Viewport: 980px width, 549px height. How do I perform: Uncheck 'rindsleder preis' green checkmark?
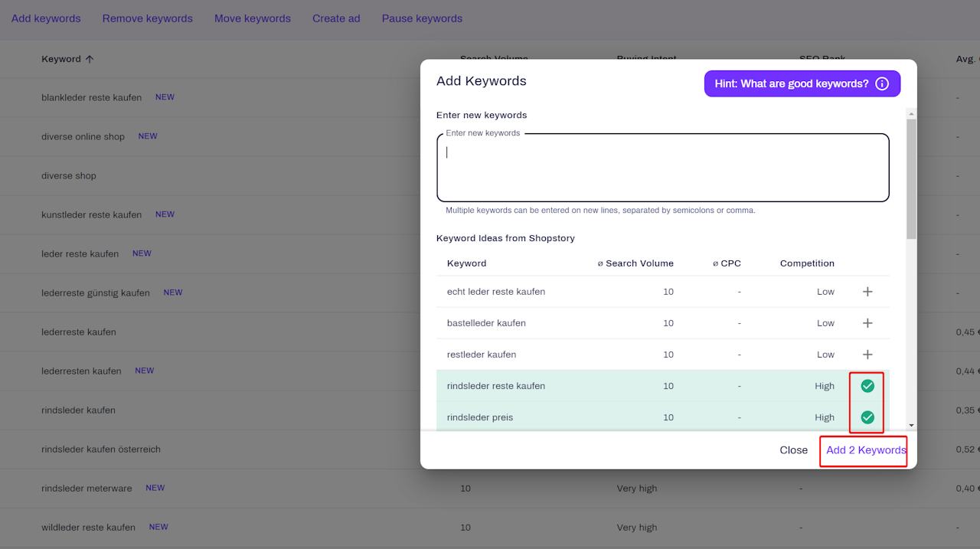pos(867,417)
